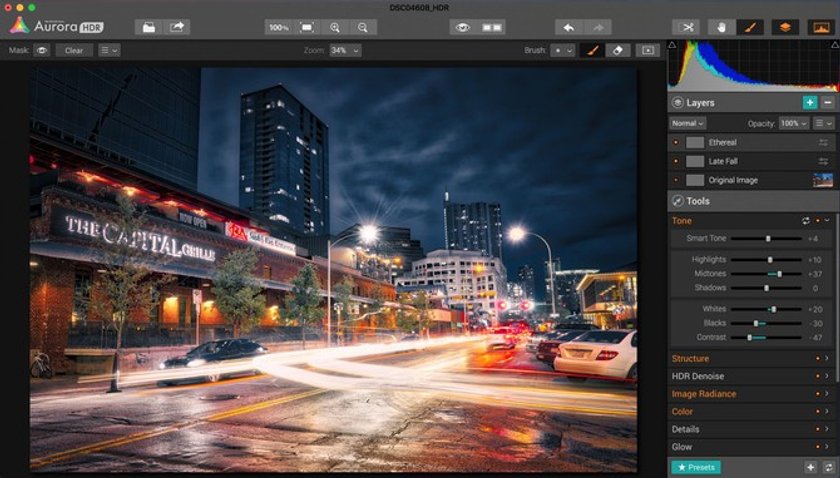The image size is (840, 478).
Task: Reset the Tone panel with the refresh icon
Action: tap(806, 221)
